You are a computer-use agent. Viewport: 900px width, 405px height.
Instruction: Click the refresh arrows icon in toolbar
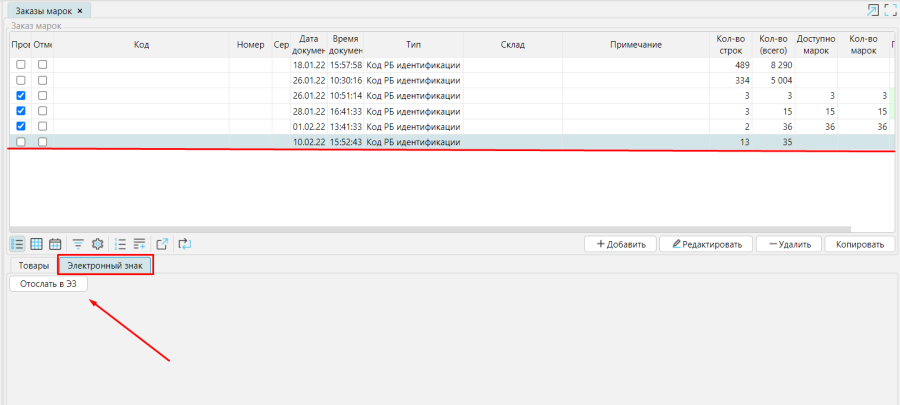185,243
